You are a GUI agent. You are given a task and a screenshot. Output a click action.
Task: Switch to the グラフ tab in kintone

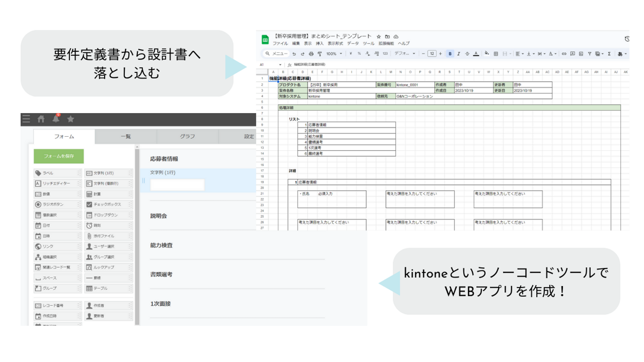(187, 136)
